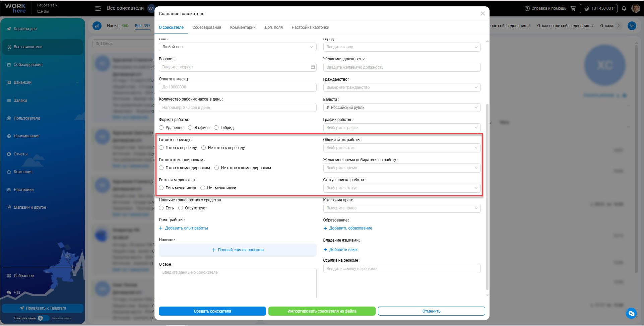Click the Оплата в месяц input field
Screen dimensions: 644x326
(x=238, y=87)
